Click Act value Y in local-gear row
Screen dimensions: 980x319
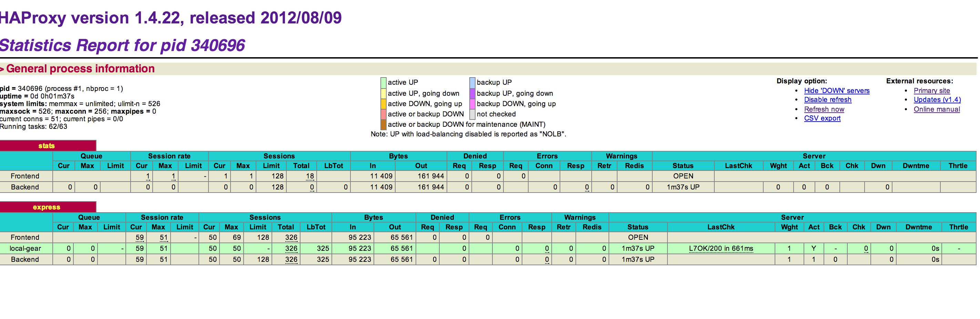pos(813,248)
